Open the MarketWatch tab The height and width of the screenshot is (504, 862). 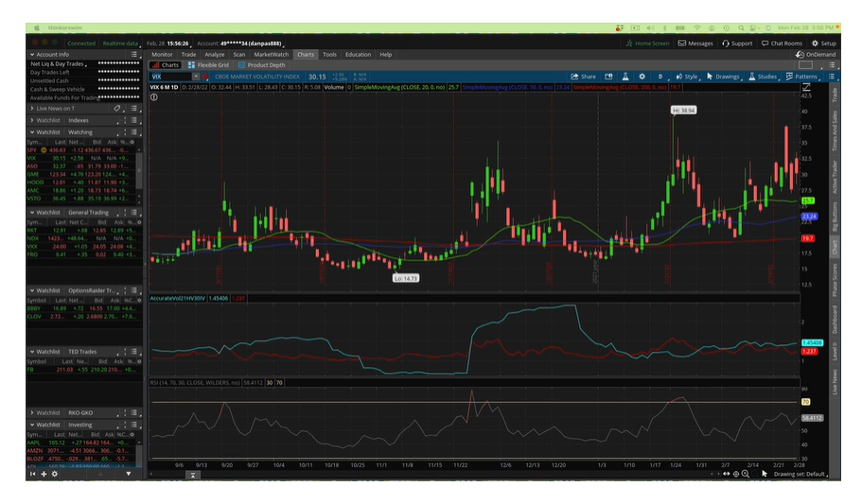(271, 55)
